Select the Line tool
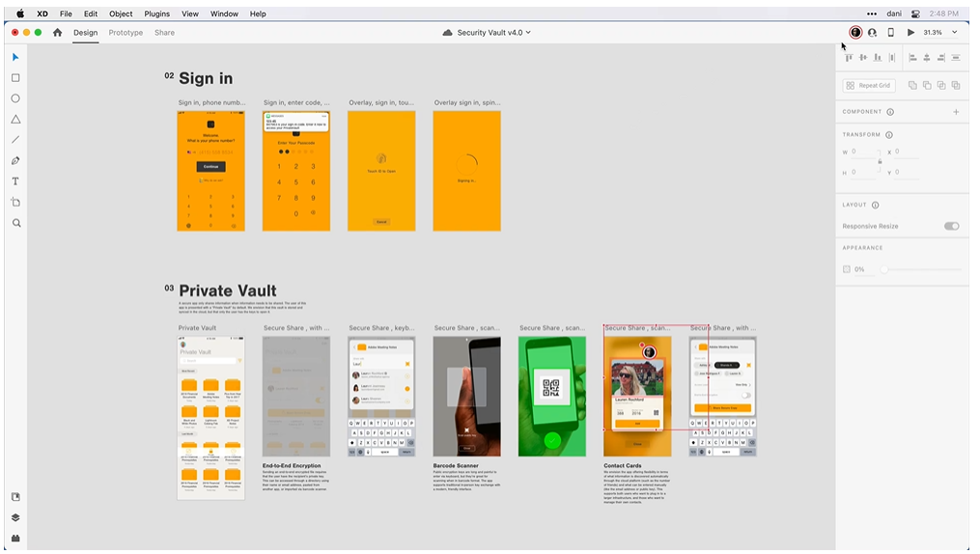 [15, 140]
